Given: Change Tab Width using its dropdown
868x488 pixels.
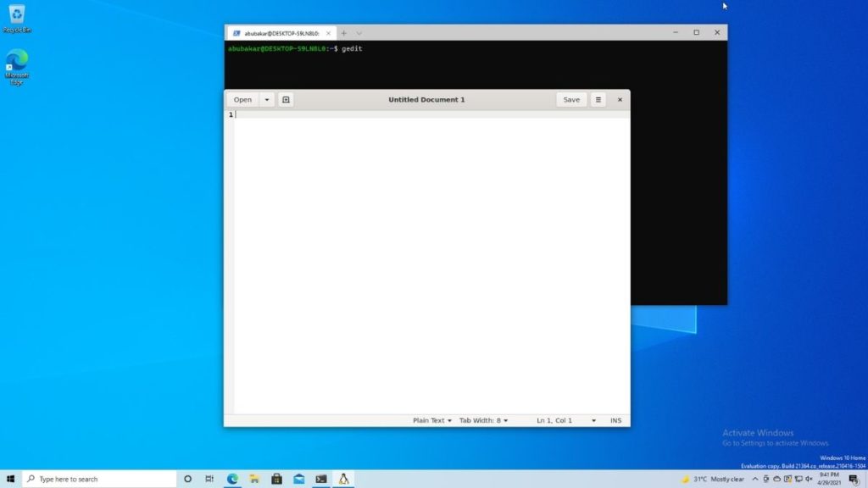Looking at the screenshot, I should (484, 420).
